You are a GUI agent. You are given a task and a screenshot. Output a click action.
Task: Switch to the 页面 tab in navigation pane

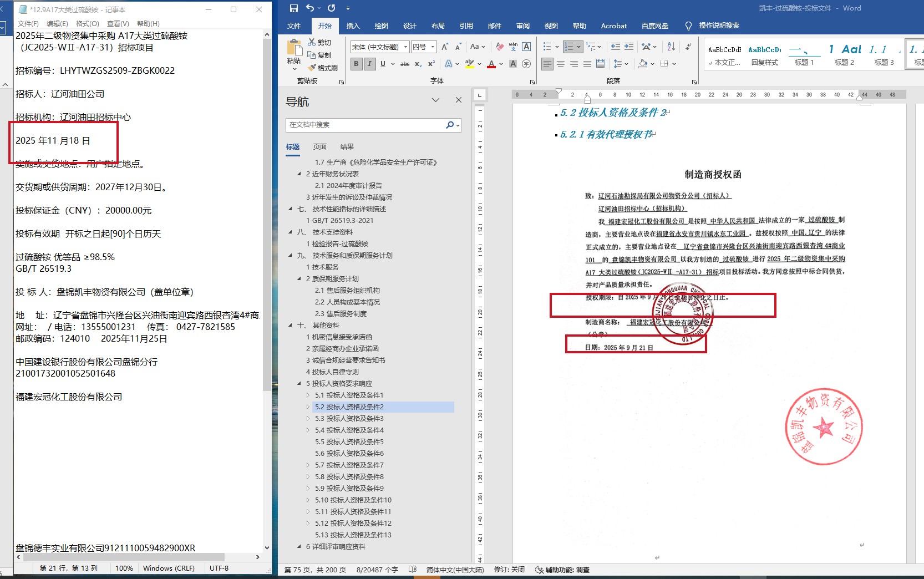(x=320, y=147)
